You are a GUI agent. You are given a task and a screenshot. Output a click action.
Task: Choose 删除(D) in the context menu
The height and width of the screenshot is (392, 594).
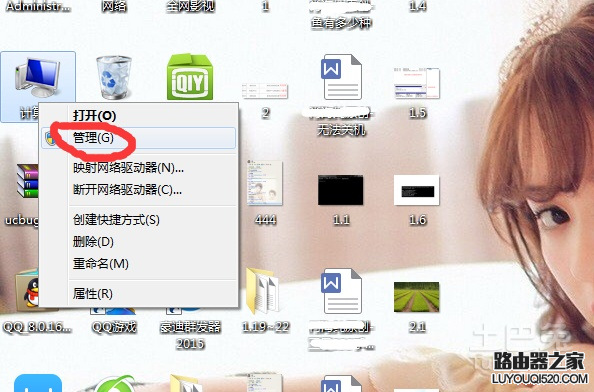point(139,242)
